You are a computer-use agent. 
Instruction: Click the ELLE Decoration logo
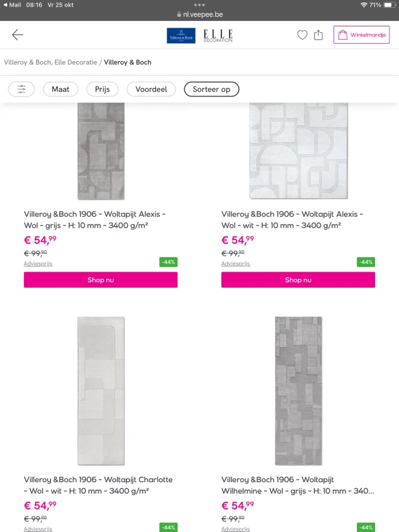218,35
